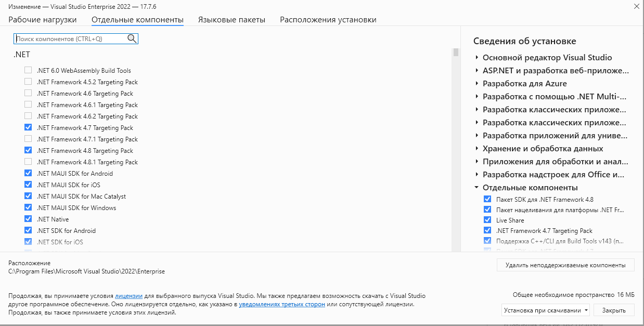Uncheck .NET MAUI SDK for Android
Viewport: 644px width, 326px height.
point(28,173)
